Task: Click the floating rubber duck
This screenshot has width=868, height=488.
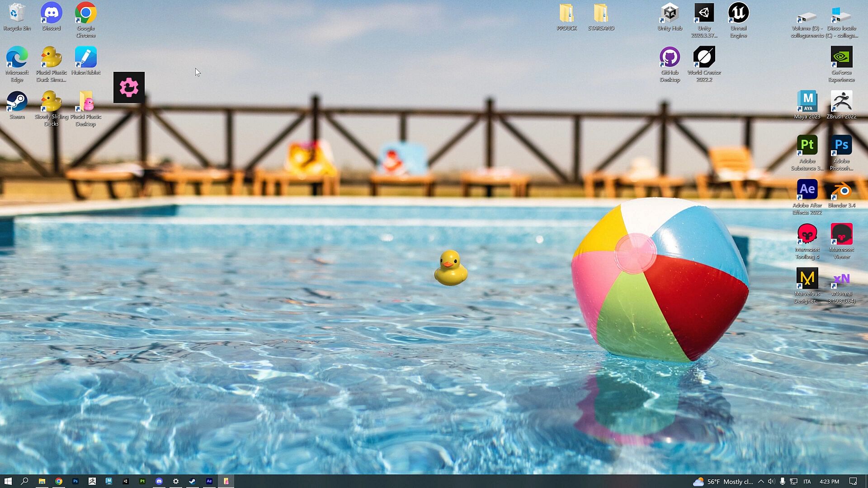Action: [450, 268]
